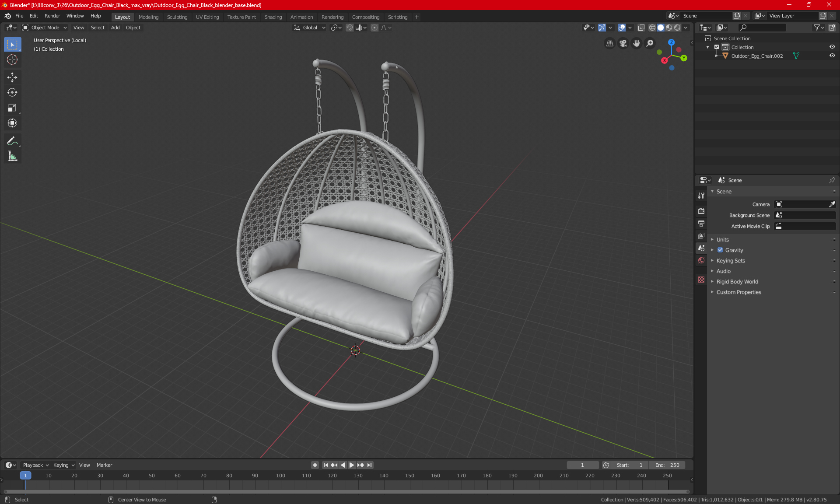Hide Outdoor_Egg_Chair.002 with eye icon
Screen dimensions: 840x504
coord(832,56)
